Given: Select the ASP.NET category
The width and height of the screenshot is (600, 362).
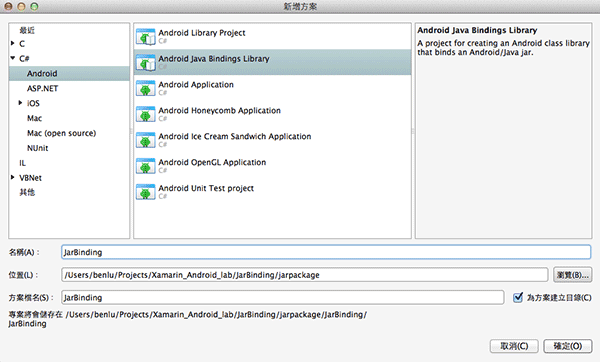Looking at the screenshot, I should click(x=42, y=88).
